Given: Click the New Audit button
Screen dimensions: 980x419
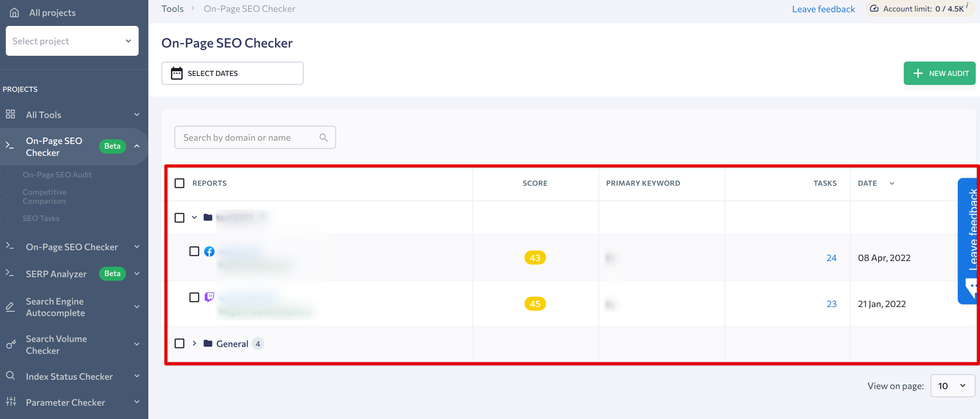Looking at the screenshot, I should pyautogui.click(x=939, y=73).
